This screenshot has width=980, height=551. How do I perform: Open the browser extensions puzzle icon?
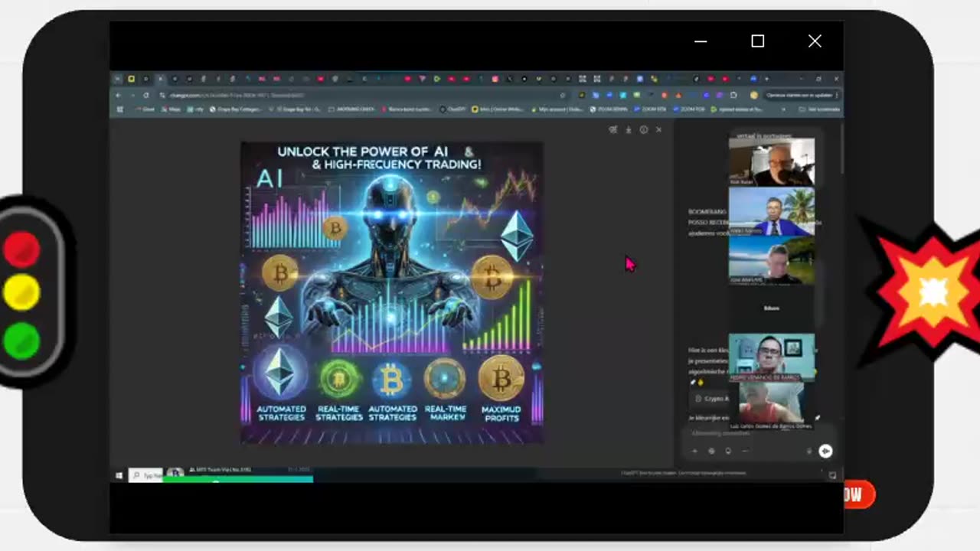733,95
